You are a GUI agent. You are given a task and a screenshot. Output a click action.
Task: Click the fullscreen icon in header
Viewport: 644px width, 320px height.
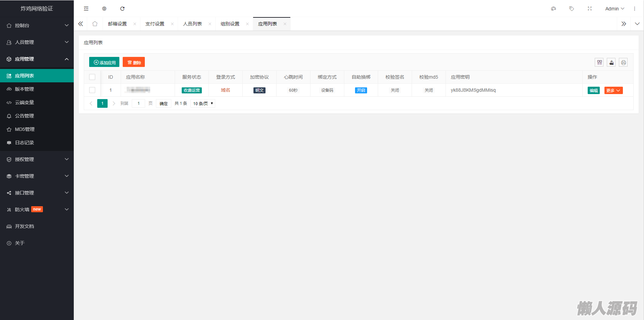coord(590,9)
